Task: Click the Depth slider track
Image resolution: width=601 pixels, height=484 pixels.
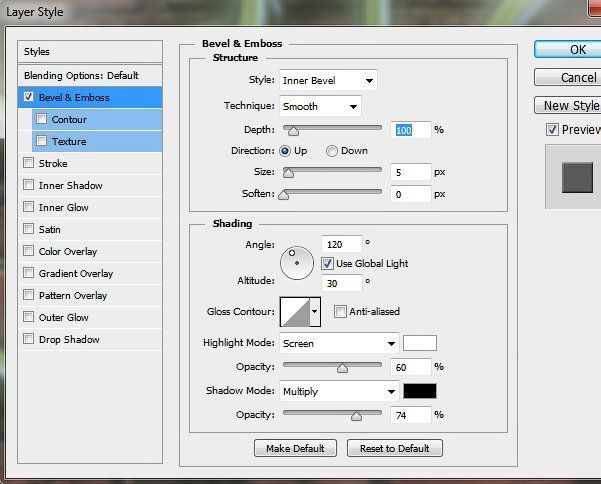Action: coord(333,128)
